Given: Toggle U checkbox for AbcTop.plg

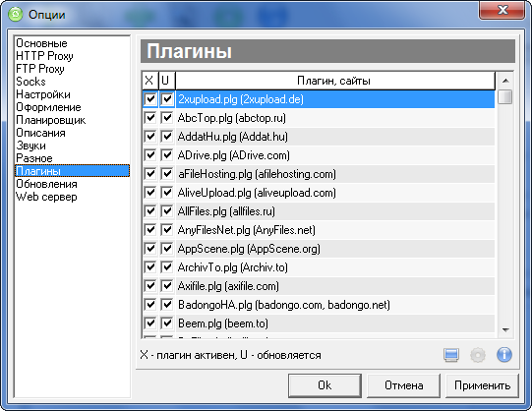Looking at the screenshot, I should point(166,118).
